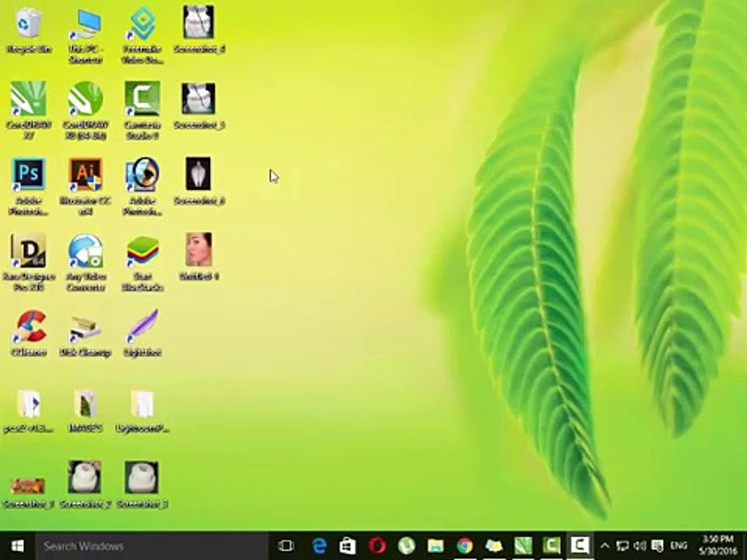Launch Microsoft Edge from the taskbar
The width and height of the screenshot is (747, 560).
pos(319,545)
